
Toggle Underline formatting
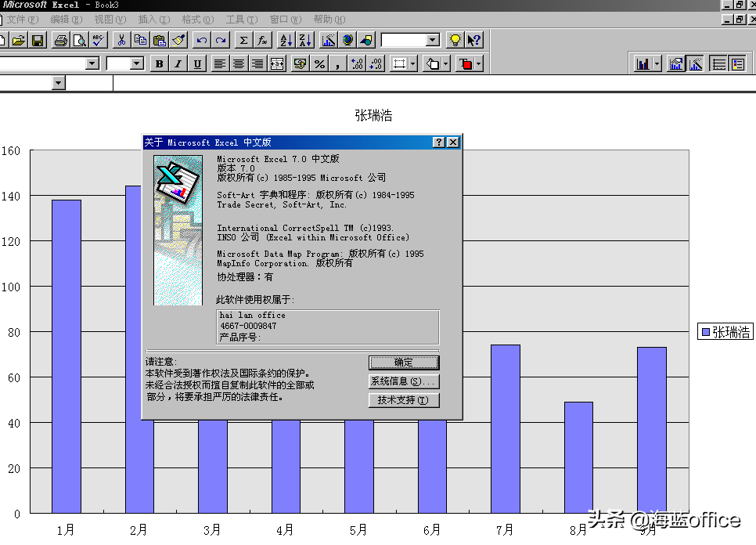pos(197,63)
